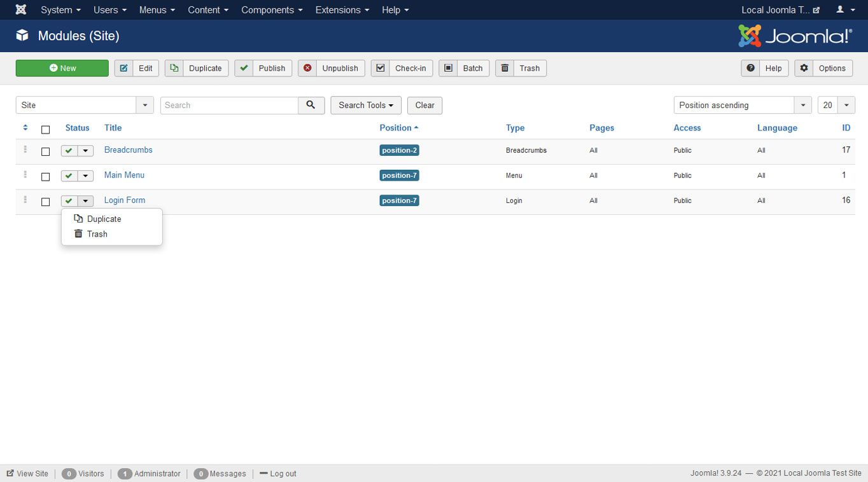Image resolution: width=868 pixels, height=482 pixels.
Task: Close Login Form status actions caret
Action: (x=85, y=201)
